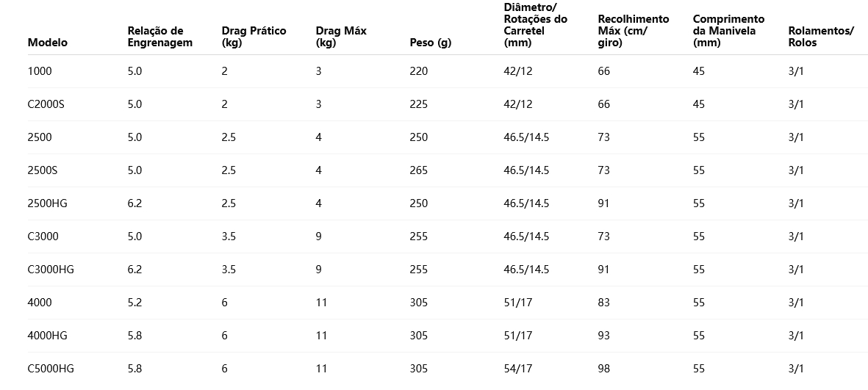Click the 4000HG model cell
The width and height of the screenshot is (868, 390).
tap(48, 336)
